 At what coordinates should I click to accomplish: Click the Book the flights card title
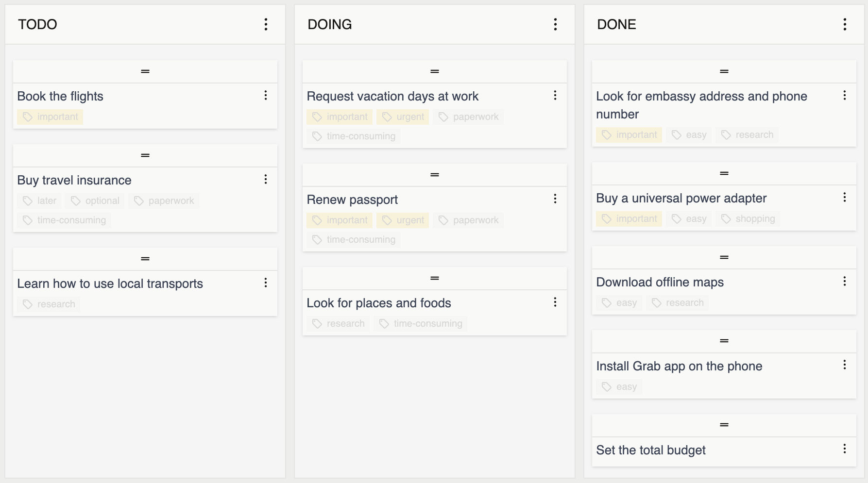pyautogui.click(x=60, y=96)
